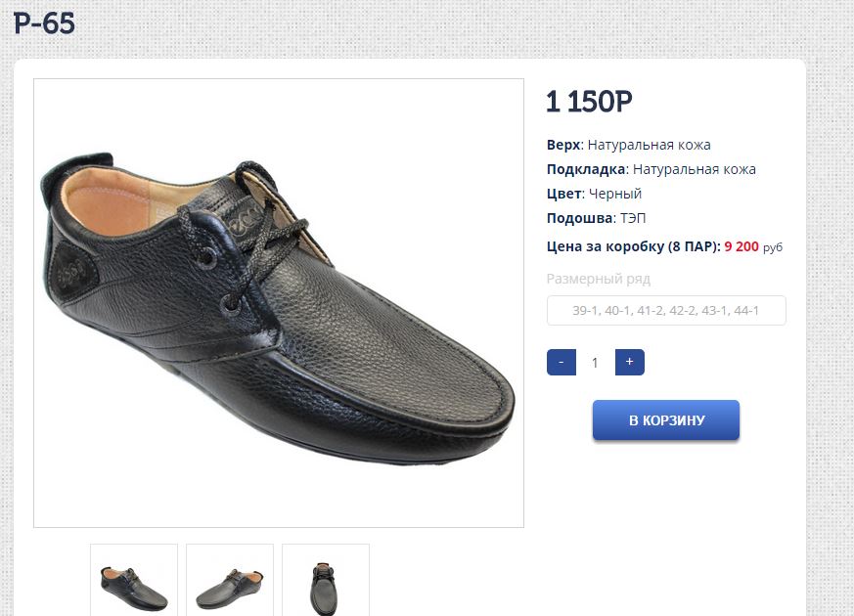Select the first thumbnail, toe pointing right
This screenshot has height=616, width=854.
pos(134,583)
